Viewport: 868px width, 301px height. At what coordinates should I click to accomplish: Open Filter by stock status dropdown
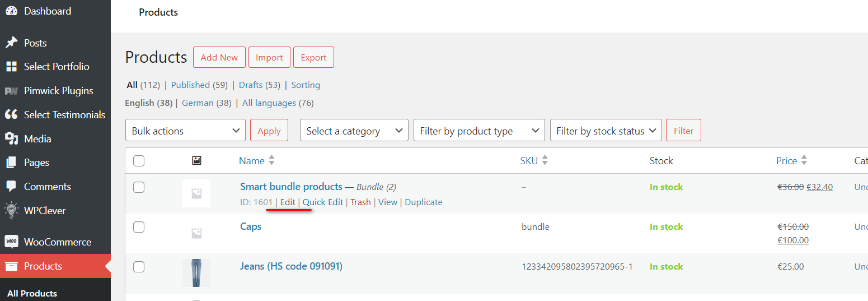click(x=606, y=131)
